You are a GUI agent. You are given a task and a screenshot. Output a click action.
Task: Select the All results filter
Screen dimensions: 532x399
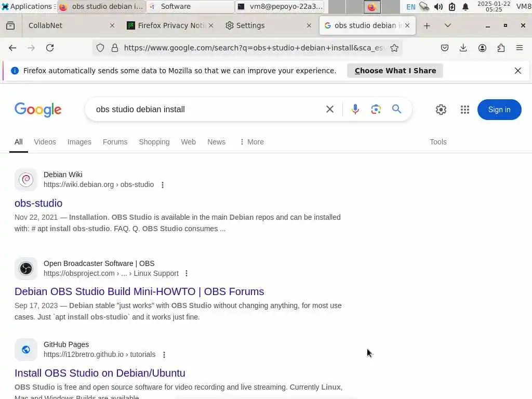click(19, 142)
